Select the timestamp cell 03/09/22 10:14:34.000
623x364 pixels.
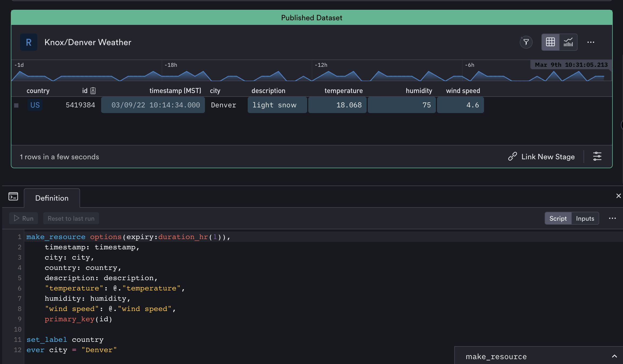pyautogui.click(x=153, y=105)
